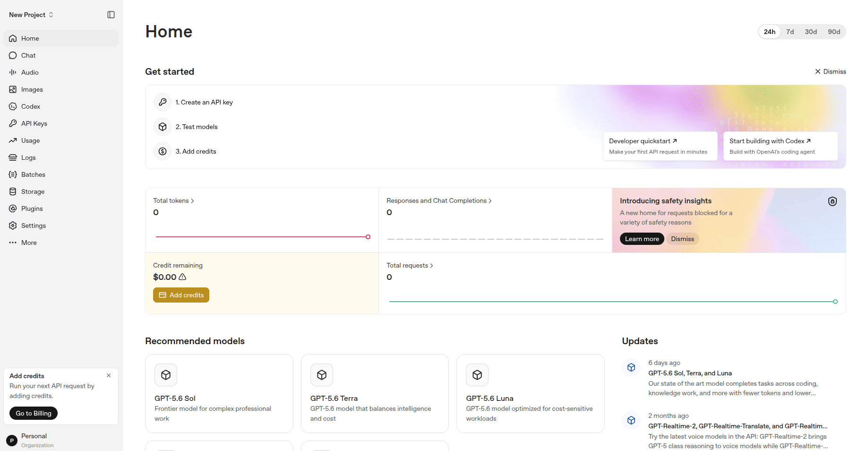Click the Plugins icon in sidebar
Image resolution: width=868 pixels, height=451 pixels.
pyautogui.click(x=13, y=208)
